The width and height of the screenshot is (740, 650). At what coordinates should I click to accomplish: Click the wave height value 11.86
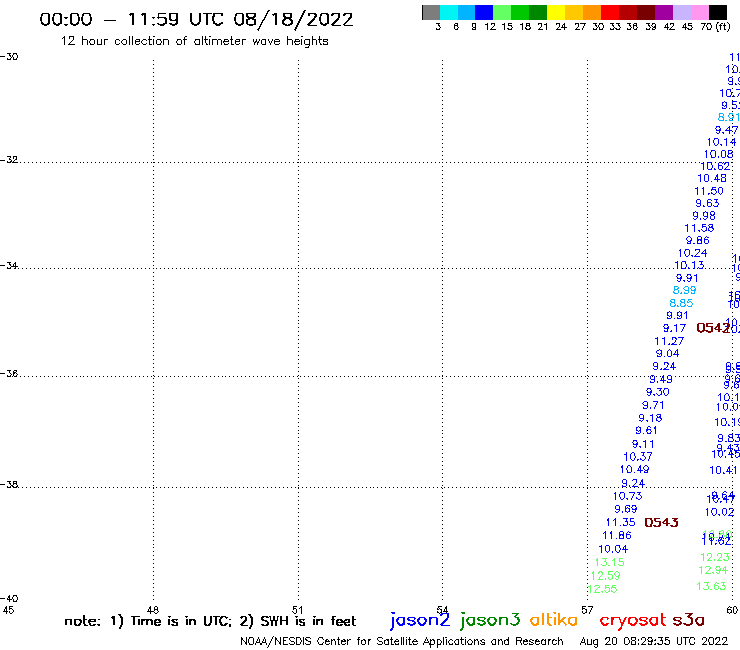[616, 535]
